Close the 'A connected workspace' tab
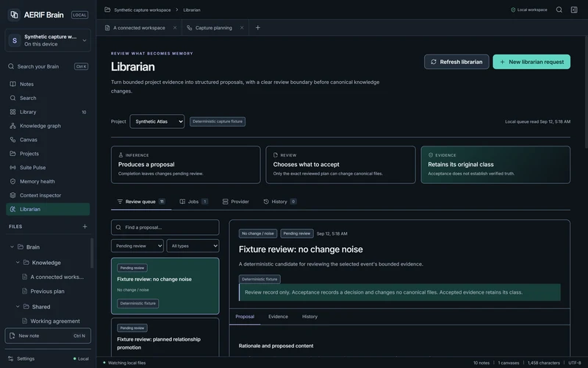588x368 pixels. tap(175, 28)
